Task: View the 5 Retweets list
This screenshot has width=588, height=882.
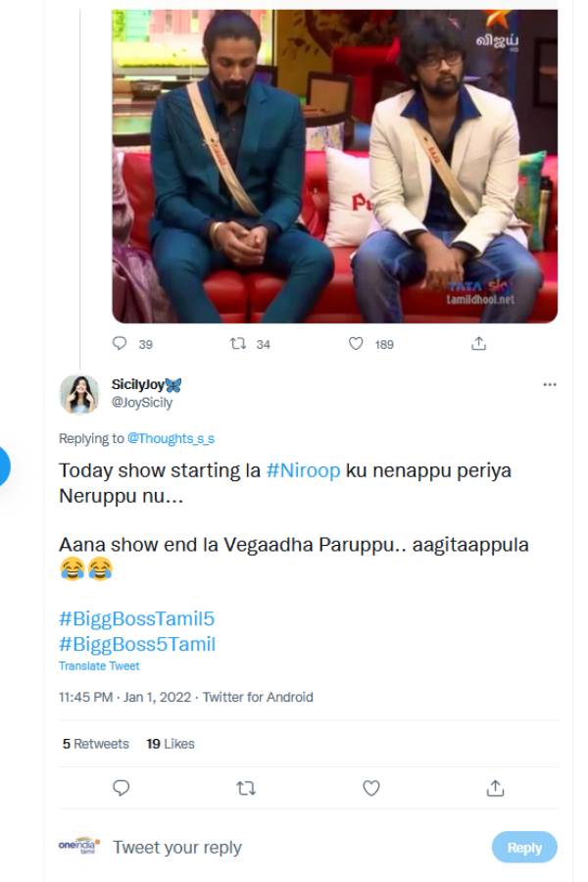Action: click(96, 744)
